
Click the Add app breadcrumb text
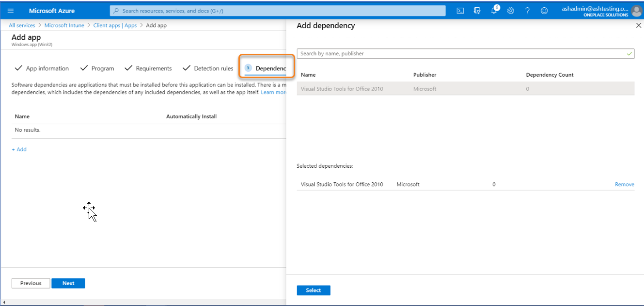click(156, 25)
